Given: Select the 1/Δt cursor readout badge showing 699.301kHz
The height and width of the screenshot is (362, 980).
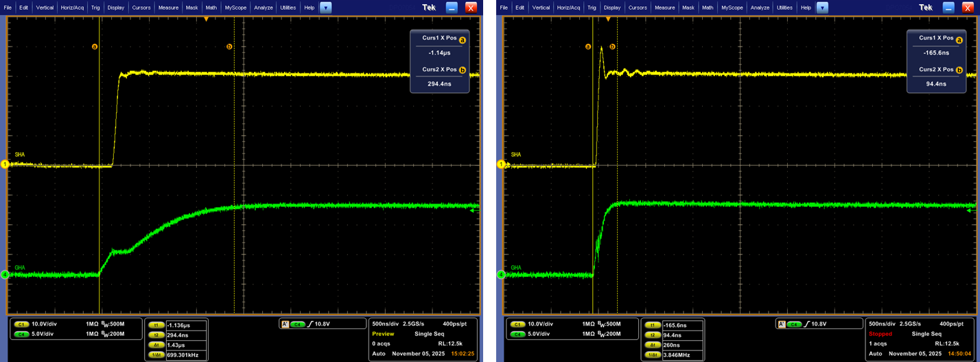Looking at the screenshot, I should (x=157, y=354).
